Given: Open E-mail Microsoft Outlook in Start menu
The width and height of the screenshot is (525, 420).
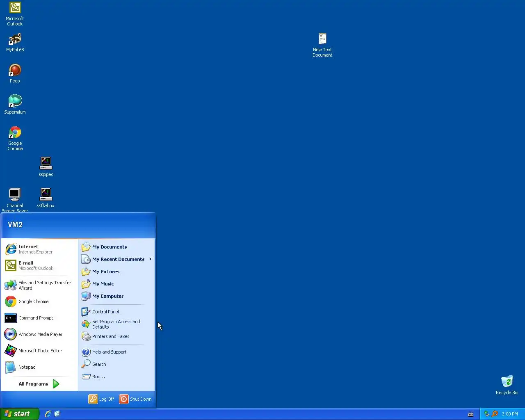Looking at the screenshot, I should coord(39,265).
